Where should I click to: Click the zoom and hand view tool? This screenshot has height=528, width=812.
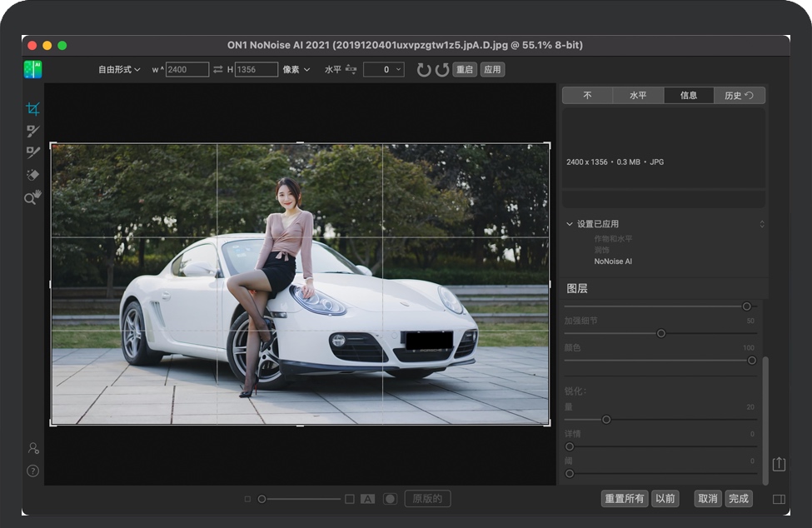point(32,197)
